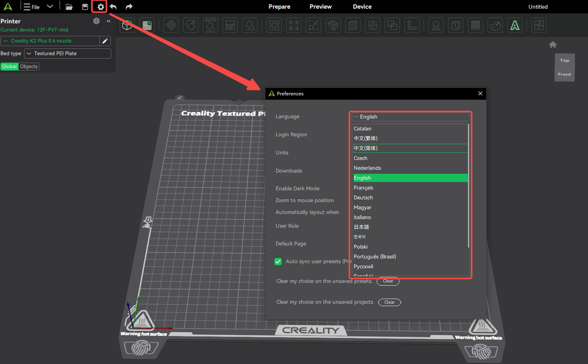588x364 pixels.
Task: Add a new plate with the grid-plus icon
Action: coord(147,25)
